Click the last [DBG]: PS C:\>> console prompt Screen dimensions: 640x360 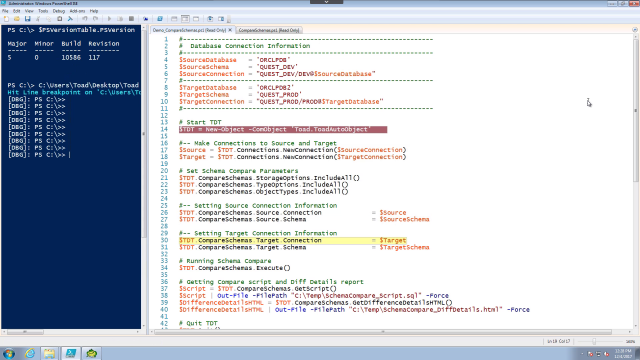click(x=37, y=155)
